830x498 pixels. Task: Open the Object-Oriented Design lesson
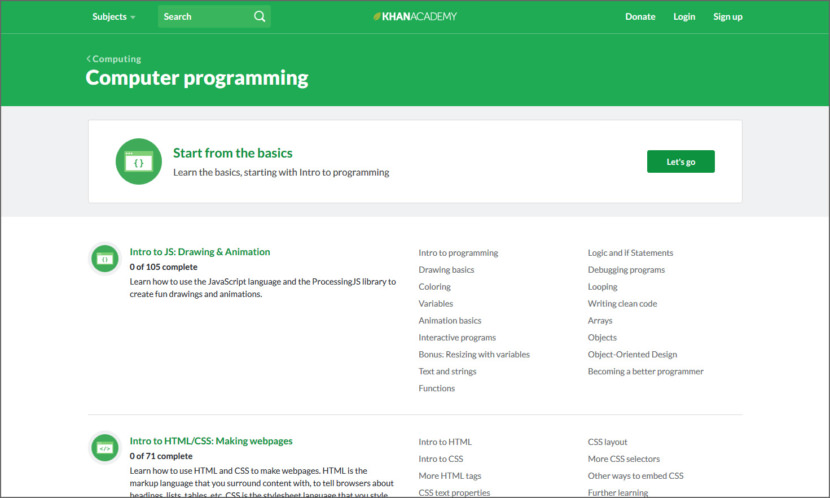(632, 355)
